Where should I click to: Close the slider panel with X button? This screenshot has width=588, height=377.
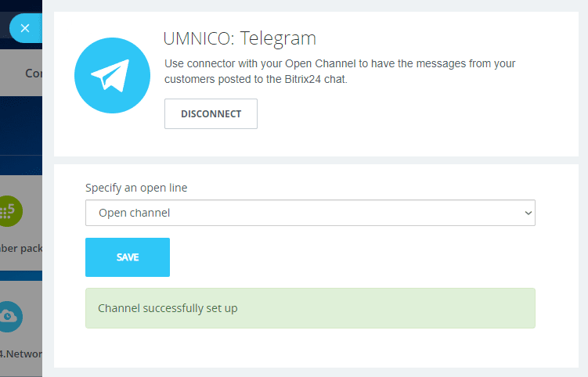pyautogui.click(x=24, y=28)
